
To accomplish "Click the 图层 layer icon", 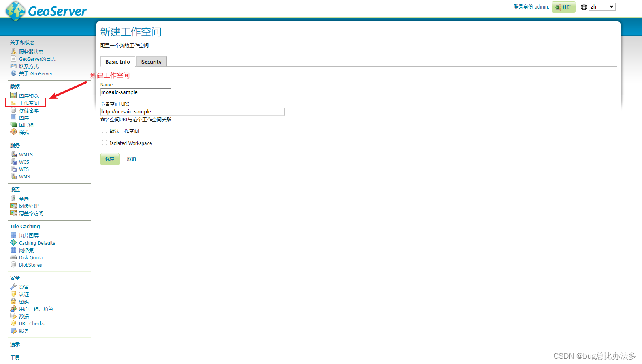I will [13, 118].
